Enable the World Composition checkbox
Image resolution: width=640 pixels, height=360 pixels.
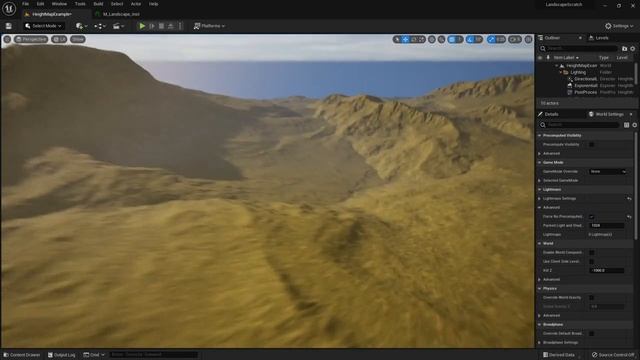[x=591, y=253]
